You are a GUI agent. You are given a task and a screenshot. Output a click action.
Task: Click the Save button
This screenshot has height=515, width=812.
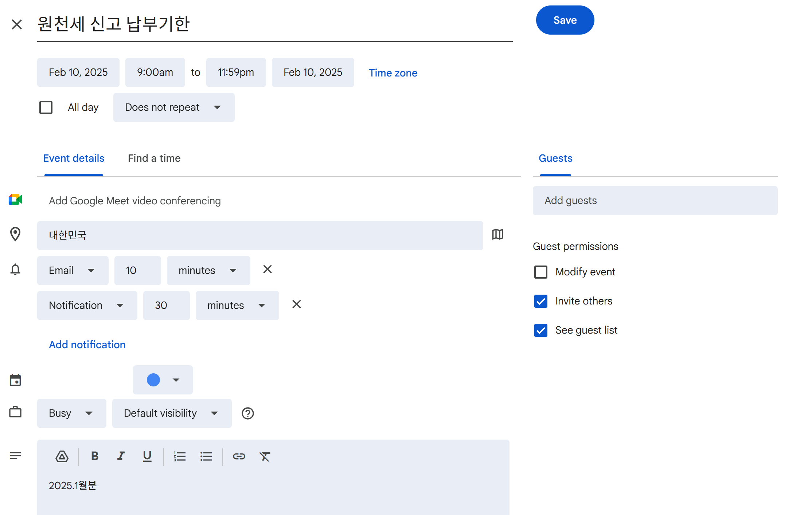point(565,20)
